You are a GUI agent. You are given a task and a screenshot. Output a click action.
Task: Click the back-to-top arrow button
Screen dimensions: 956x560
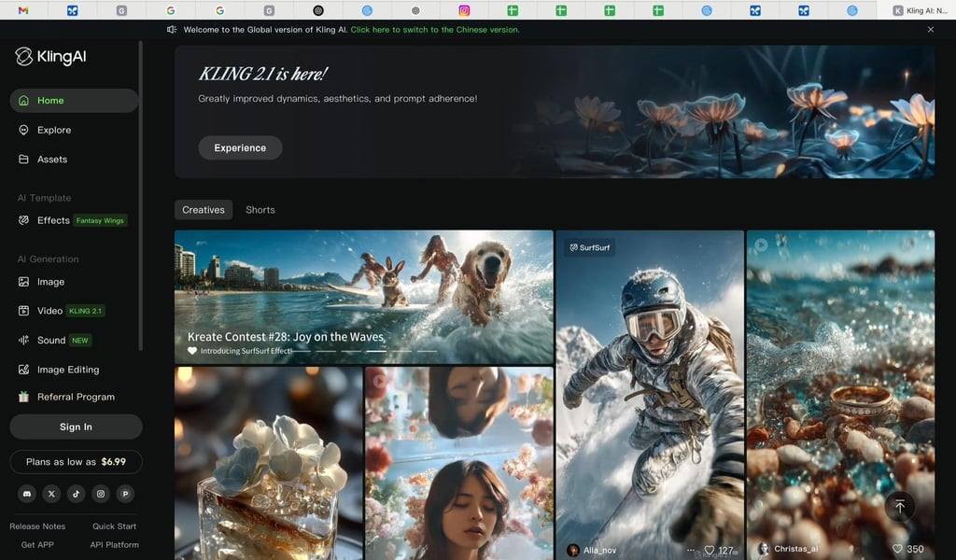click(900, 506)
